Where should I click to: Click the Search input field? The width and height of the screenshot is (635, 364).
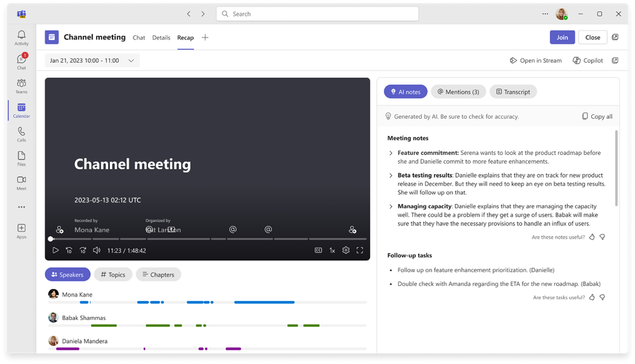(x=318, y=14)
